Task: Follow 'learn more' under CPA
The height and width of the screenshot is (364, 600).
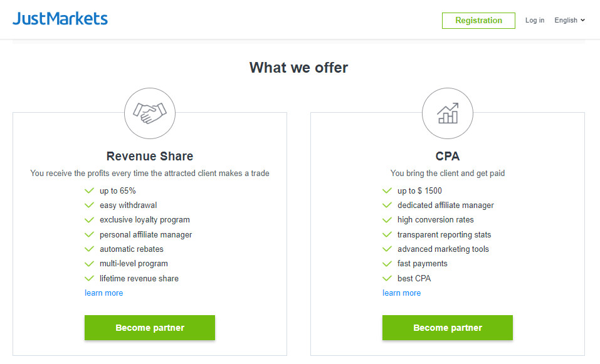Action: [x=401, y=293]
